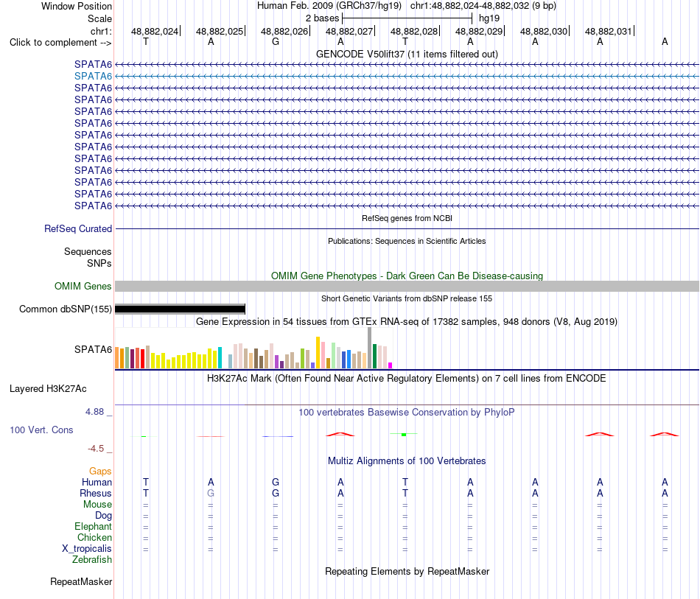Open the RefSeq Curated track label
This screenshot has height=599, width=700.
click(77, 228)
